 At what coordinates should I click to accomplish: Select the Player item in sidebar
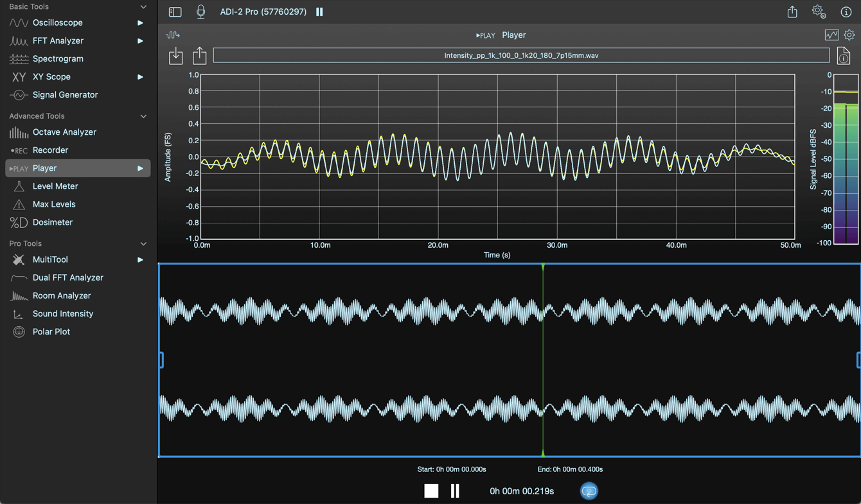78,168
